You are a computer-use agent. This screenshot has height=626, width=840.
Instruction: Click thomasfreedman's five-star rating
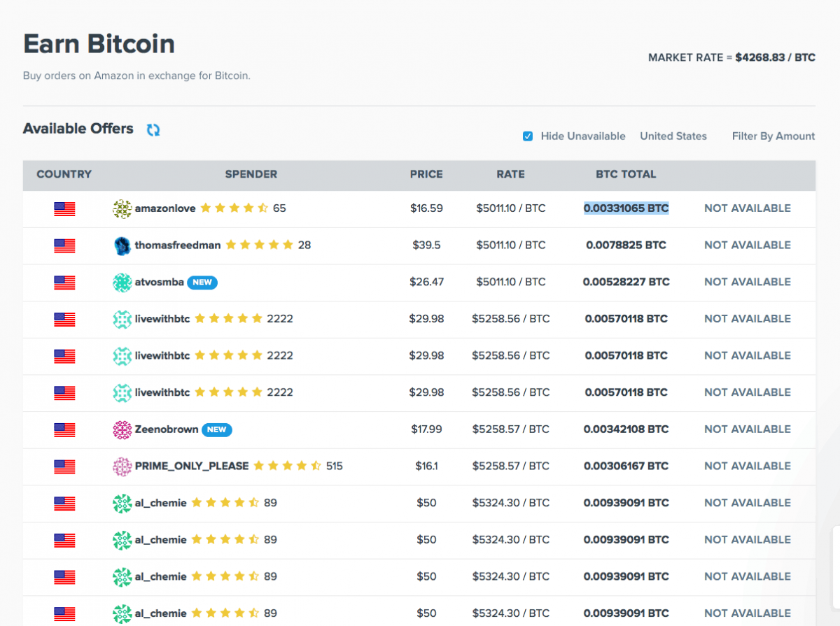[259, 245]
